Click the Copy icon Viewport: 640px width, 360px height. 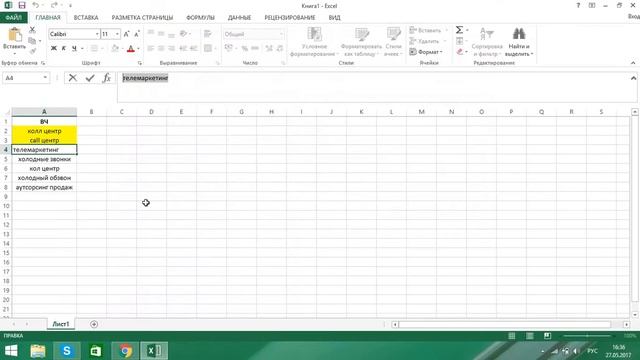coord(32,40)
